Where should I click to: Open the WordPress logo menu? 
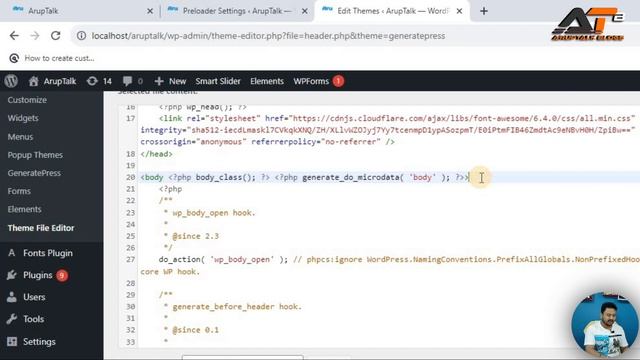pyautogui.click(x=11, y=81)
